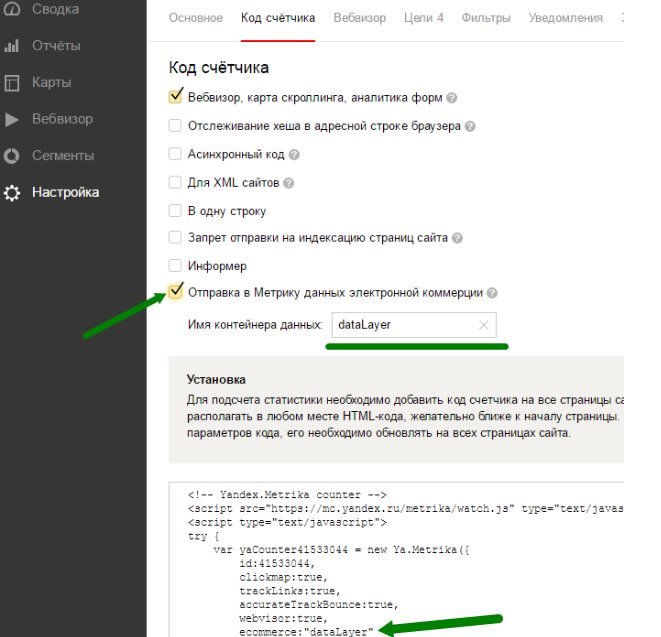This screenshot has width=661, height=637.
Task: Open Вебвизор in the sidebar
Action: tap(62, 119)
